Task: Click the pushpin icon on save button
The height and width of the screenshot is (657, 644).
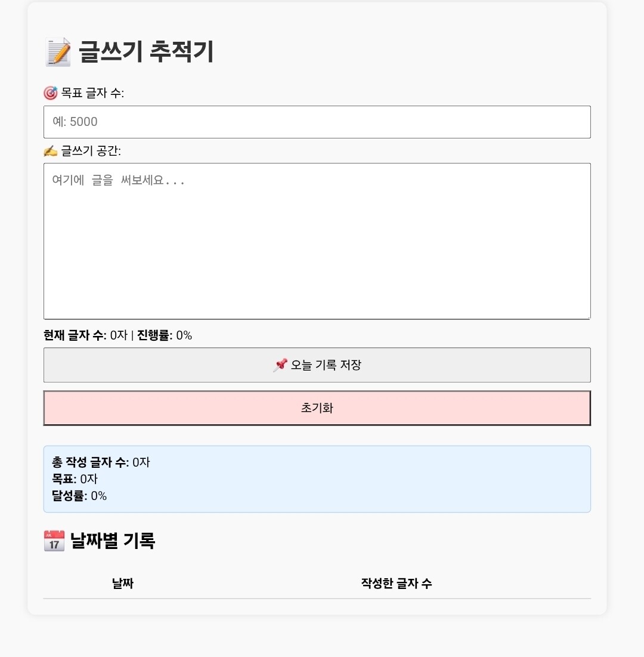Action: pyautogui.click(x=280, y=365)
